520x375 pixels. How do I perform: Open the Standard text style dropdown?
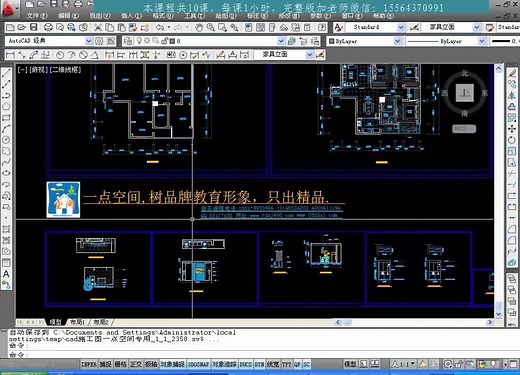pos(401,27)
